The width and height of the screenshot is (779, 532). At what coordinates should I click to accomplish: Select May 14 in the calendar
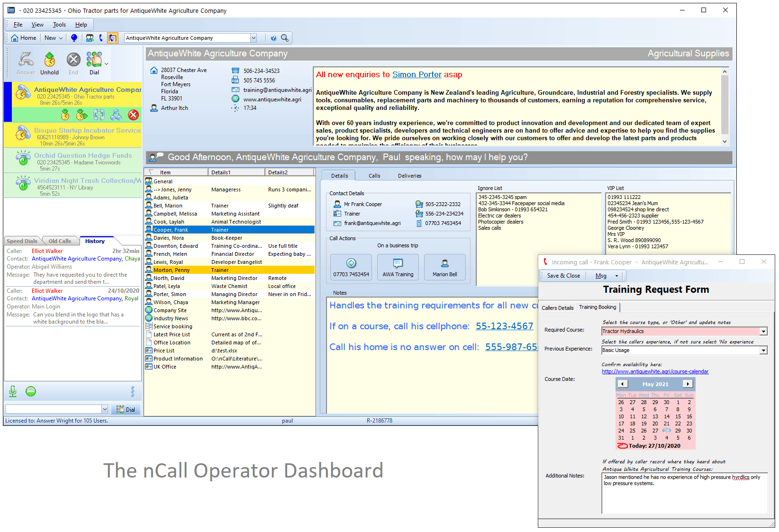tap(667, 416)
